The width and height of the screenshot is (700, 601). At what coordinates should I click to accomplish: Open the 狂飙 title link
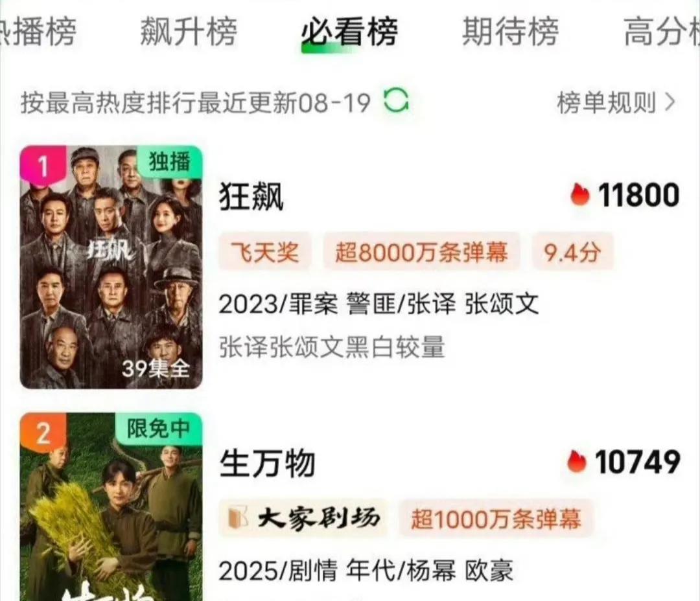pyautogui.click(x=251, y=196)
